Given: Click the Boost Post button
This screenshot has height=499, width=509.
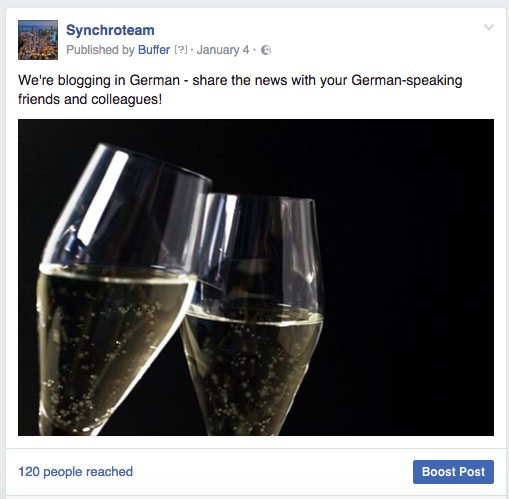Looking at the screenshot, I should coord(453,472).
